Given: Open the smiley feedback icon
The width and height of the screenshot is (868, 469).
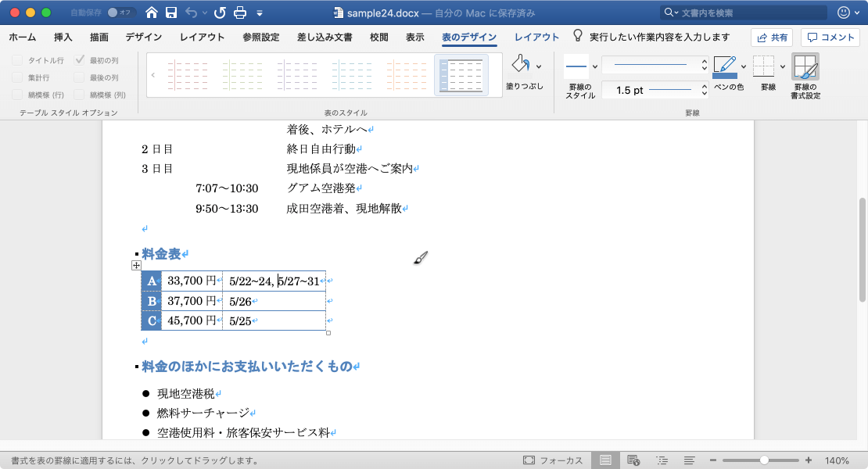Looking at the screenshot, I should click(x=844, y=13).
